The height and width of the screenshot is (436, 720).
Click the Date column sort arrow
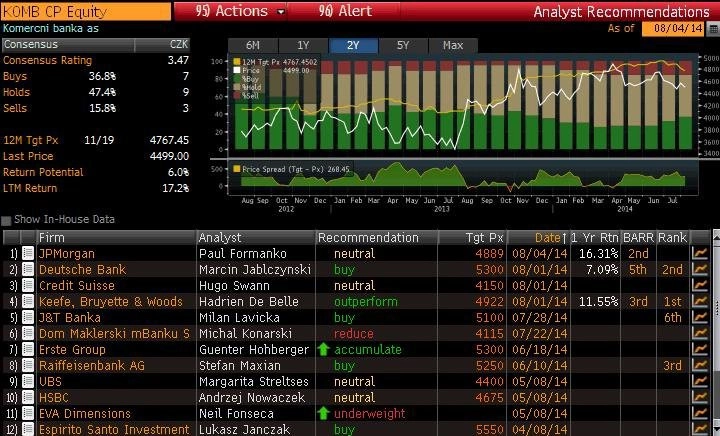[564, 238]
